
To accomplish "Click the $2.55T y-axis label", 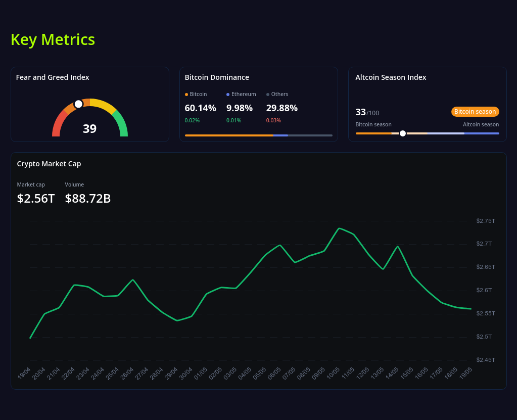I will point(486,313).
